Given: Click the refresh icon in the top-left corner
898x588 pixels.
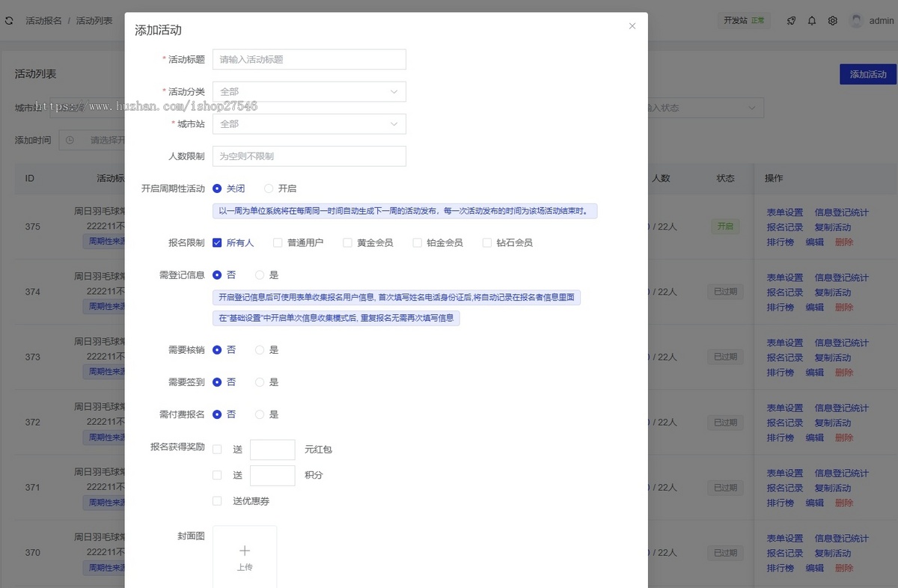Looking at the screenshot, I should 8,20.
